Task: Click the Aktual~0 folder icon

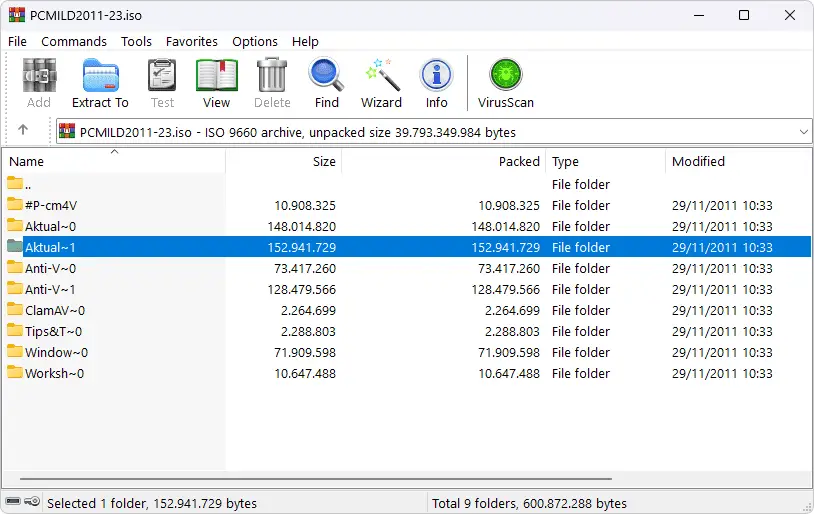Action: (x=15, y=225)
